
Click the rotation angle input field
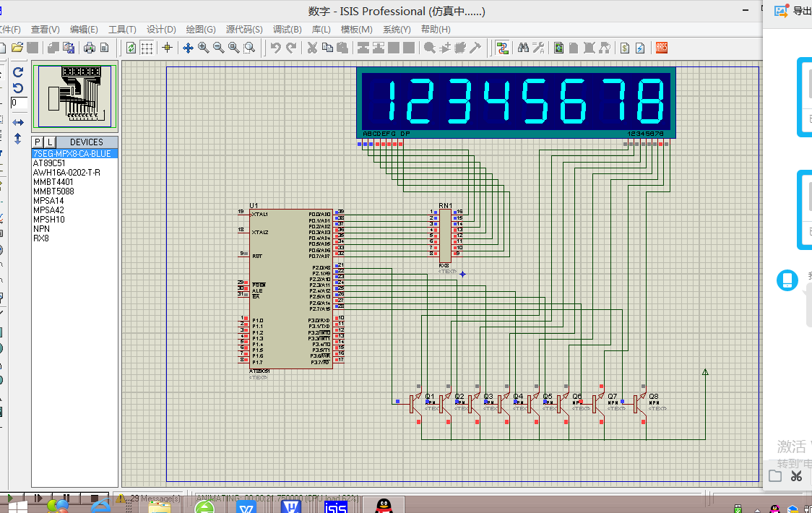coord(19,103)
